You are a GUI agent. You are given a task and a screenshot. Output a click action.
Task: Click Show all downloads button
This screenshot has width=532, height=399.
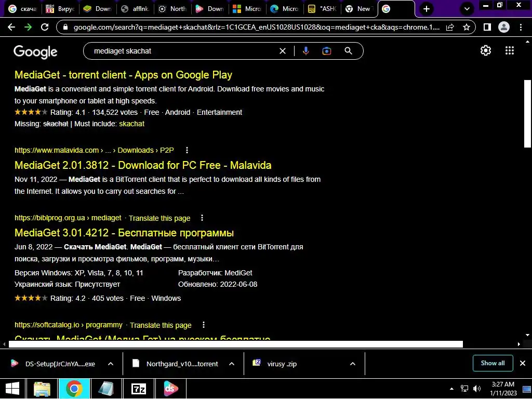(493, 363)
